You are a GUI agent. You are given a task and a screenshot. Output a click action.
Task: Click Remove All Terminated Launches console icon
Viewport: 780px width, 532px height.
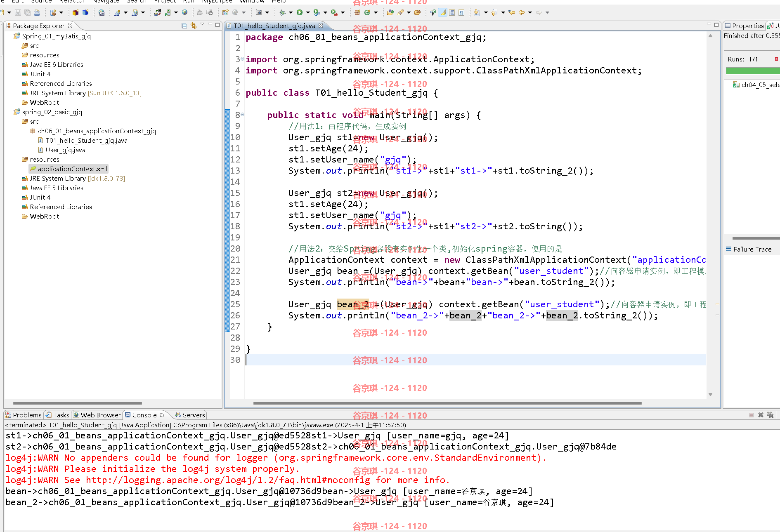(x=770, y=415)
